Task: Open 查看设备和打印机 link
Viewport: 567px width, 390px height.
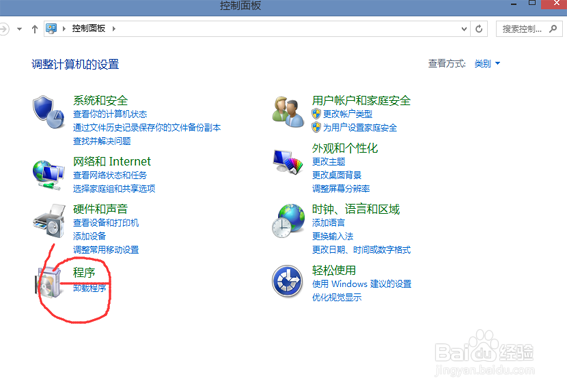Action: pyautogui.click(x=106, y=223)
